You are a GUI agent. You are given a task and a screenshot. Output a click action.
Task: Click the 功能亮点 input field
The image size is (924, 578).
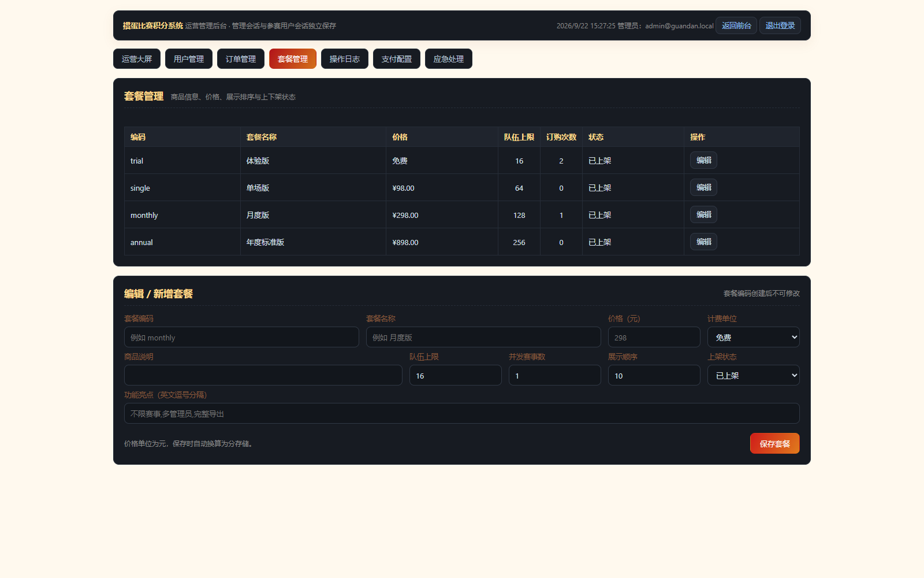tap(462, 413)
